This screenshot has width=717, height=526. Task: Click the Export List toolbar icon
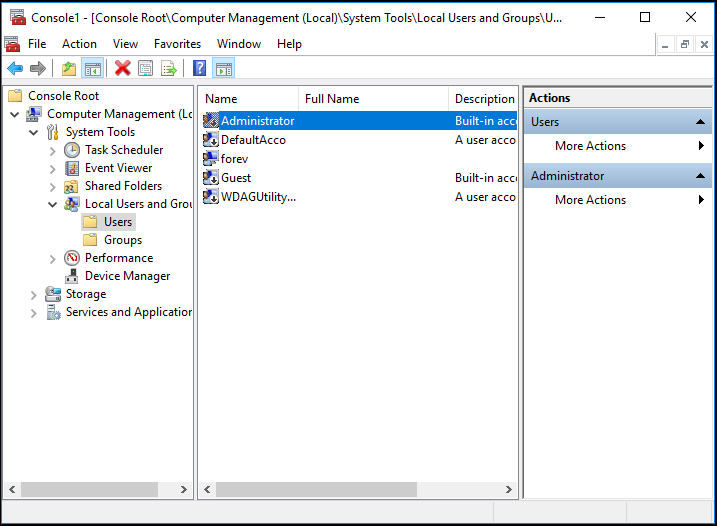click(169, 69)
